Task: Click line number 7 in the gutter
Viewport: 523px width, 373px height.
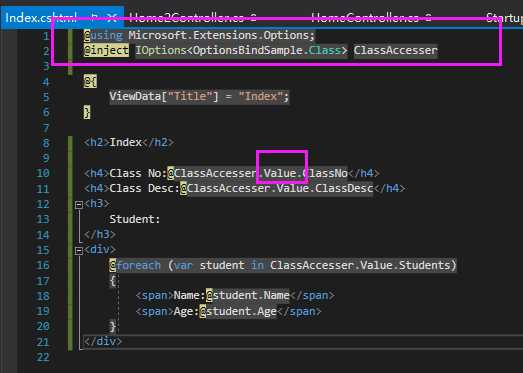Action: tap(46, 128)
